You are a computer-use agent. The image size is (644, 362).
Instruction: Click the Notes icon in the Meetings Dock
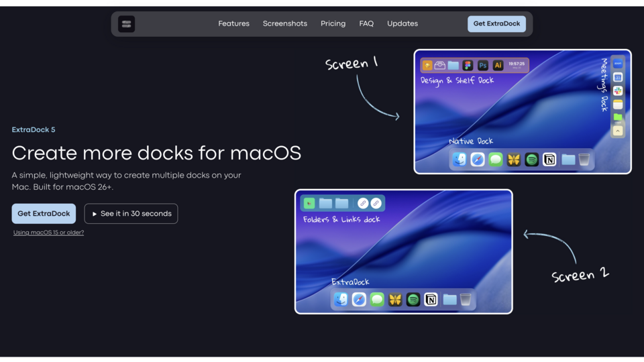coord(618,105)
